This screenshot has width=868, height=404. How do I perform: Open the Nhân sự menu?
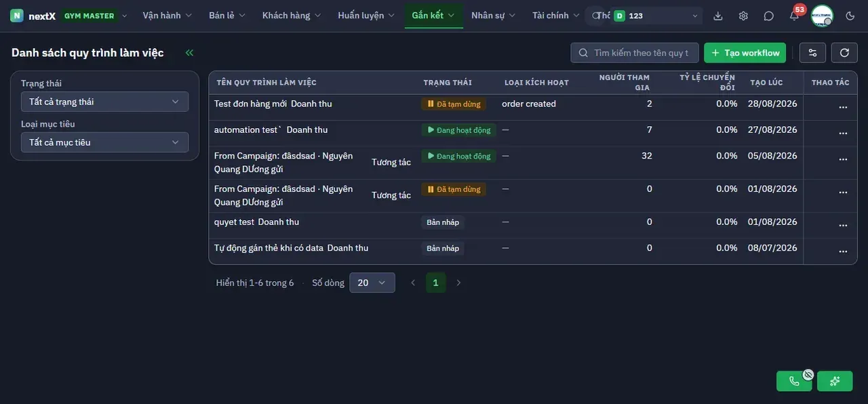click(494, 16)
